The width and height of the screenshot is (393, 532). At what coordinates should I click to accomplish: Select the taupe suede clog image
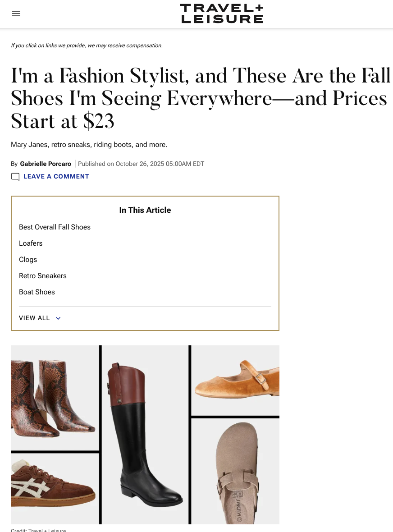point(235,471)
